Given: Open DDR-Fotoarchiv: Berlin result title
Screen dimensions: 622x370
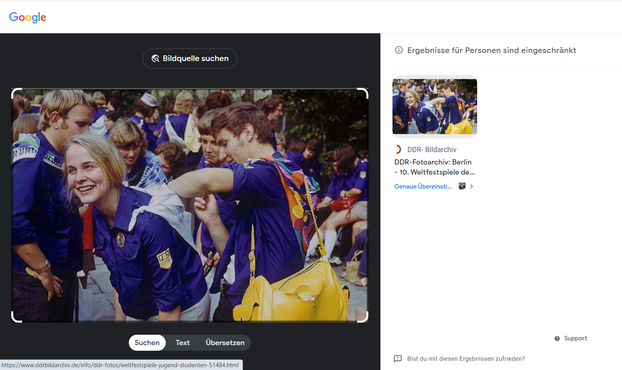Looking at the screenshot, I should [434, 167].
